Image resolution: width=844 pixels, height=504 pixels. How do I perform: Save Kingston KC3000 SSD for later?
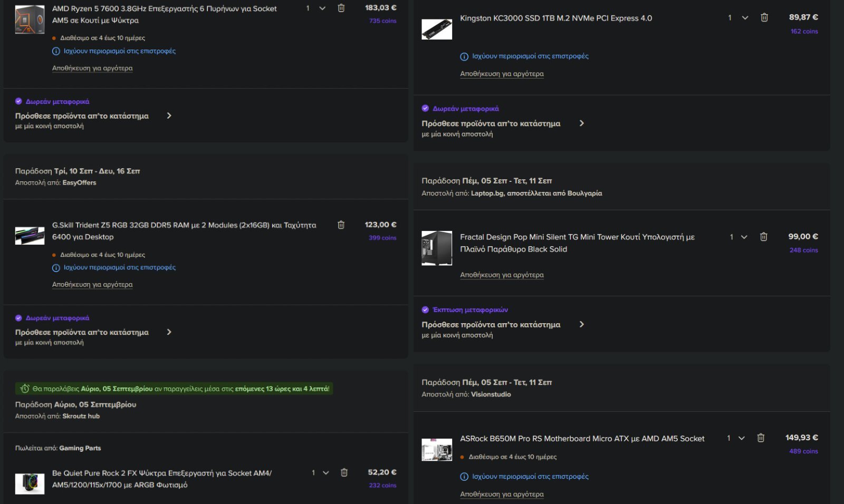502,74
